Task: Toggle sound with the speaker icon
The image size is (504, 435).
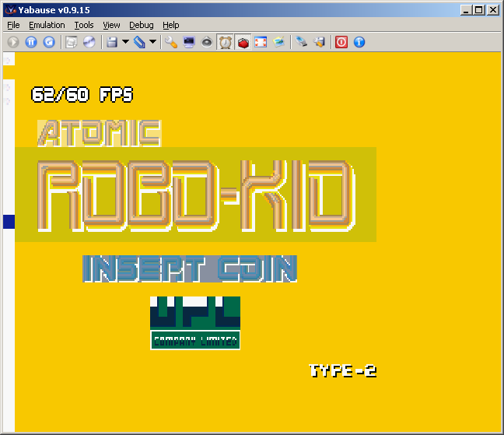Action: coord(207,42)
